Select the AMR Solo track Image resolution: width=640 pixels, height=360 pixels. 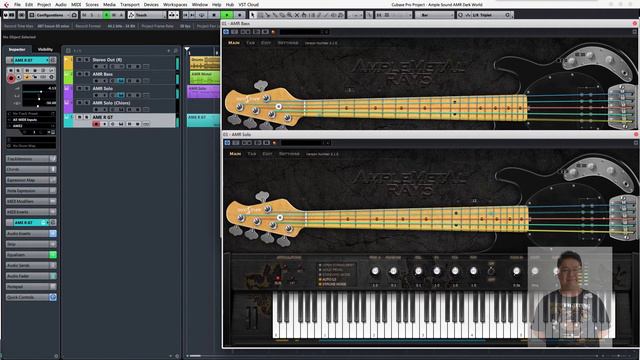tap(102, 88)
